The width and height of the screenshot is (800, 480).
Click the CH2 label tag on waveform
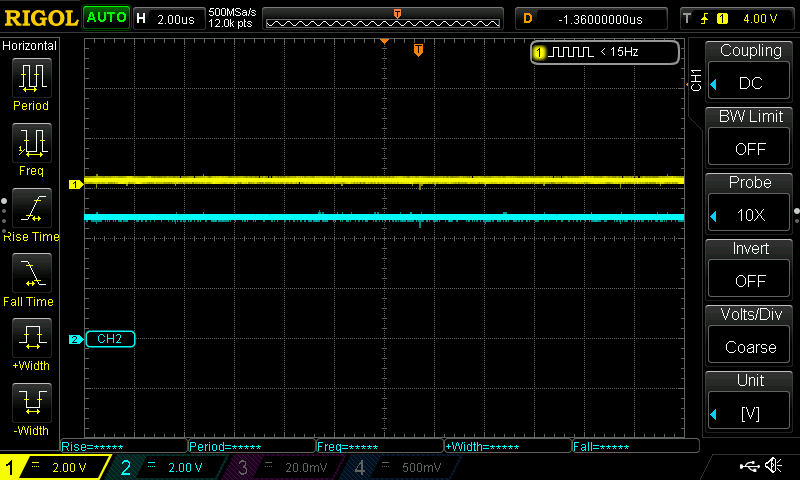pyautogui.click(x=110, y=339)
